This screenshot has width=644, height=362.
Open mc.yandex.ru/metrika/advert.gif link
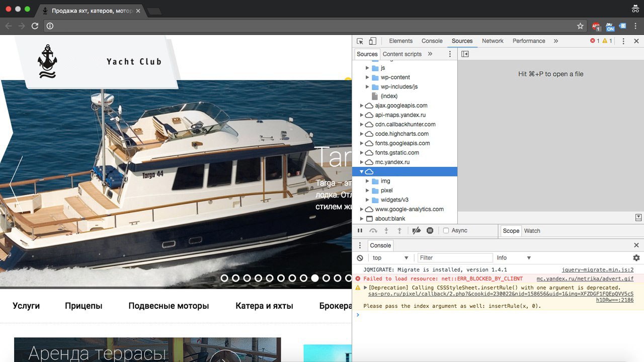pos(585,279)
